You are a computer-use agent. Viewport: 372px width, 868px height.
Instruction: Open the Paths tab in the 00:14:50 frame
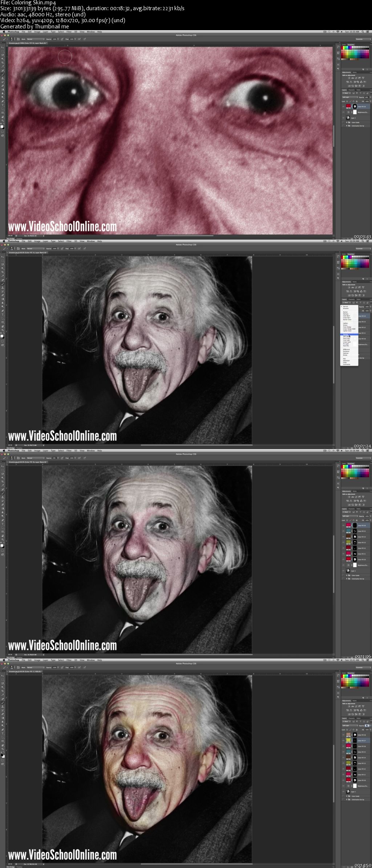[x=359, y=718]
